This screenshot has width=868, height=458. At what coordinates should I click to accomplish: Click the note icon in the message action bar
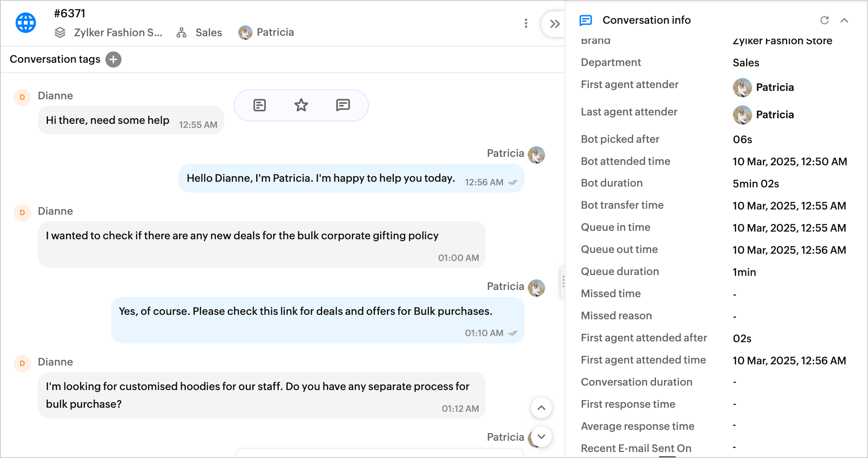(259, 105)
